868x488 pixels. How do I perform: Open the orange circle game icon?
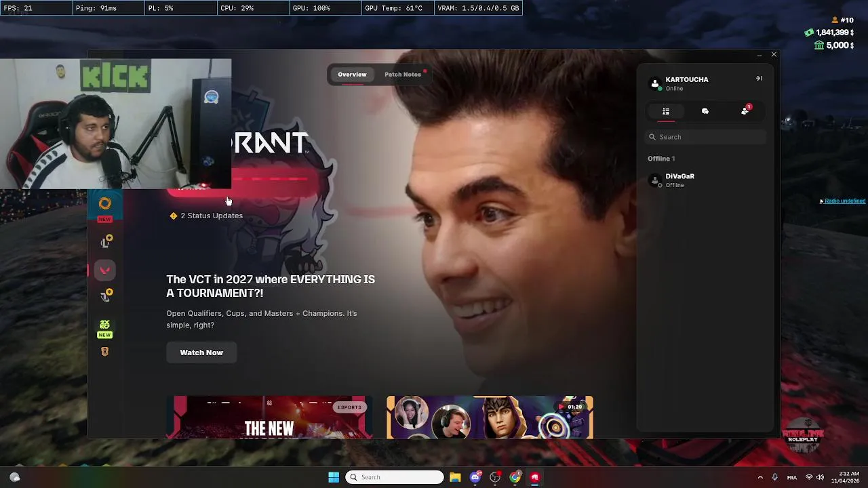tap(104, 204)
